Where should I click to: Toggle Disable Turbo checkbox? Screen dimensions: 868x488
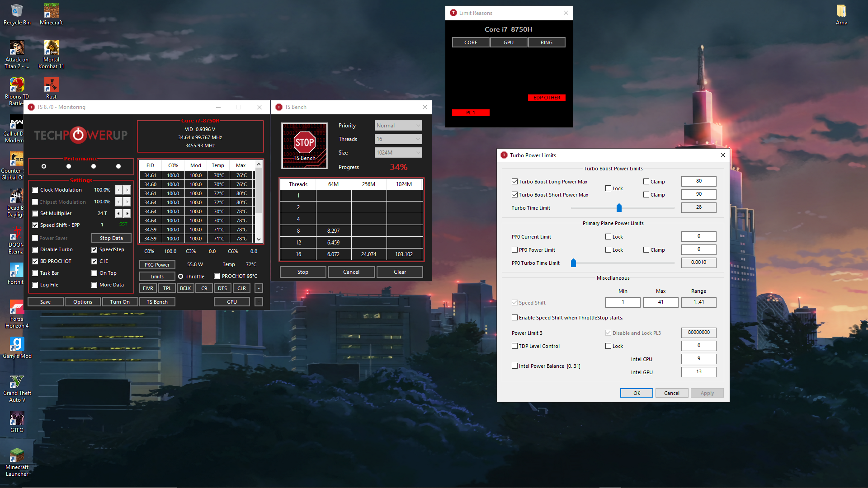point(35,249)
